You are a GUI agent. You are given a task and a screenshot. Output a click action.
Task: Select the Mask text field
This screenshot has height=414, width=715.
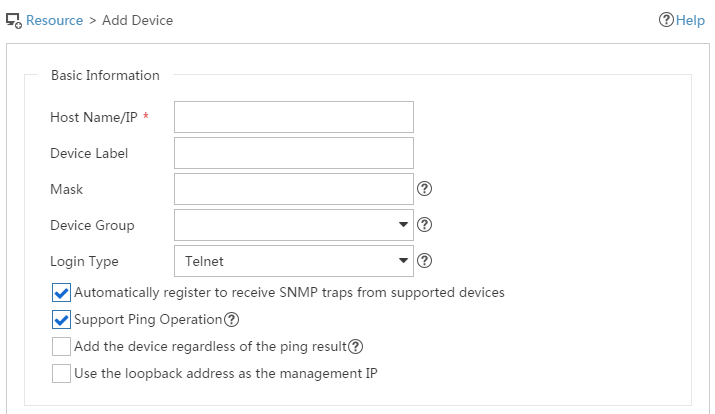(294, 189)
